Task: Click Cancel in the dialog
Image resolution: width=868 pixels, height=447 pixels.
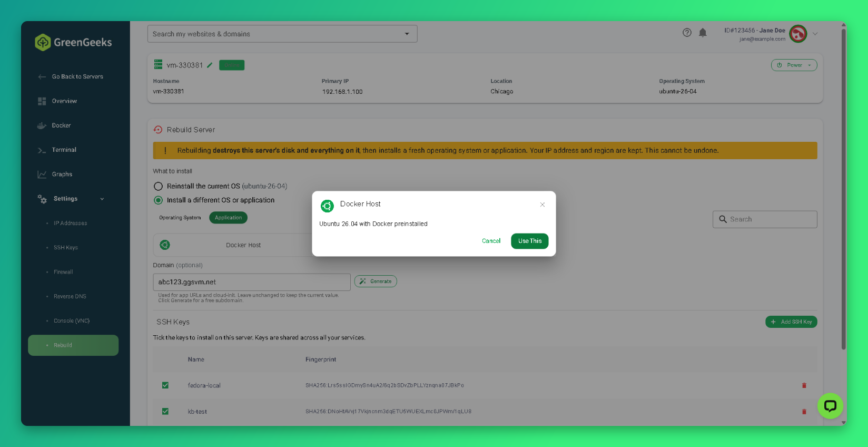Action: point(491,241)
